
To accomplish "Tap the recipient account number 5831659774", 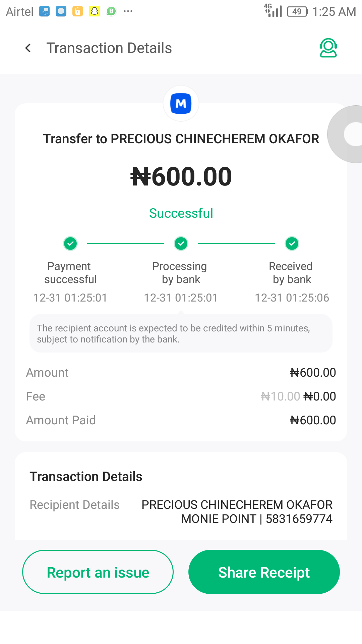I will click(x=299, y=519).
